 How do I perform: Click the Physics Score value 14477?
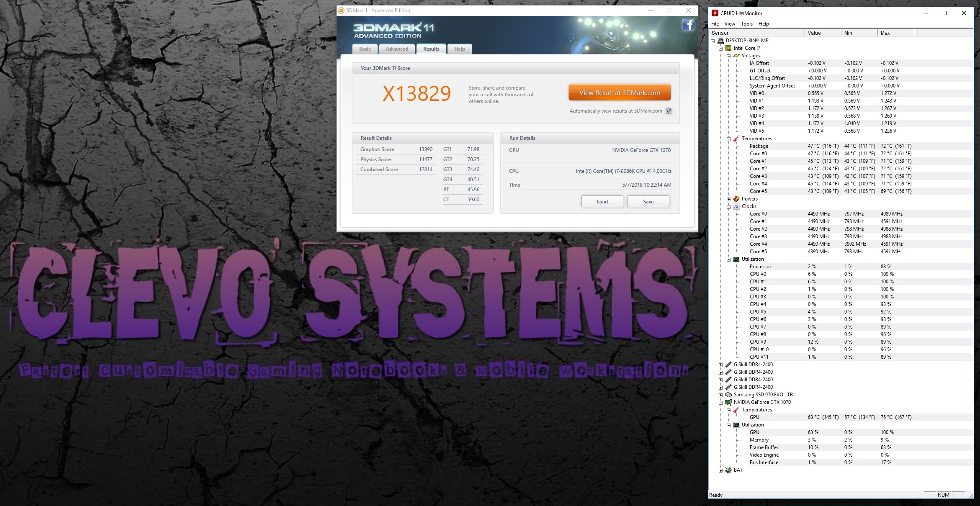(426, 159)
